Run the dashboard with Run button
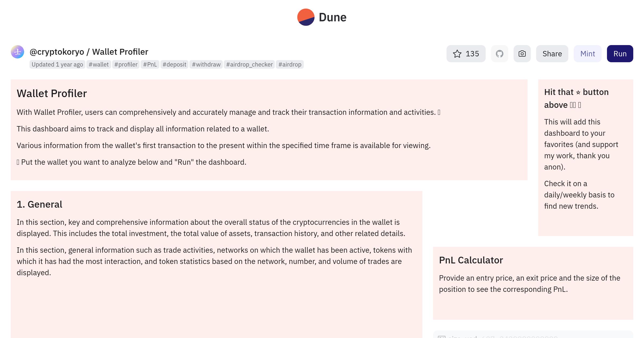Image resolution: width=644 pixels, height=338 pixels. (620, 54)
